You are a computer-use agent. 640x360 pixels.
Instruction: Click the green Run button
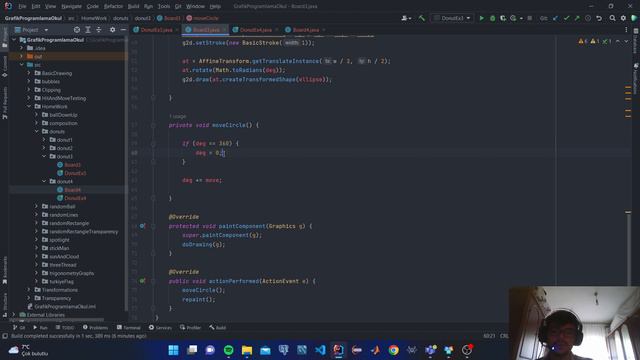(482, 18)
